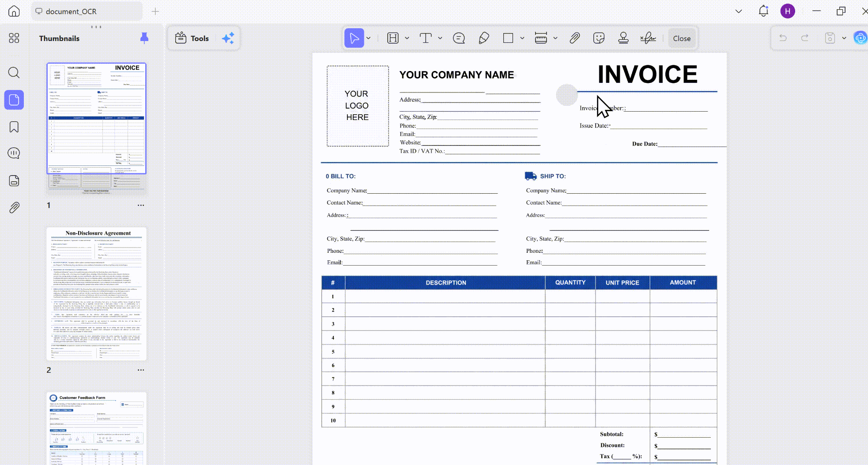Open notifications bell
Viewport: 868px width, 465px height.
tap(763, 11)
